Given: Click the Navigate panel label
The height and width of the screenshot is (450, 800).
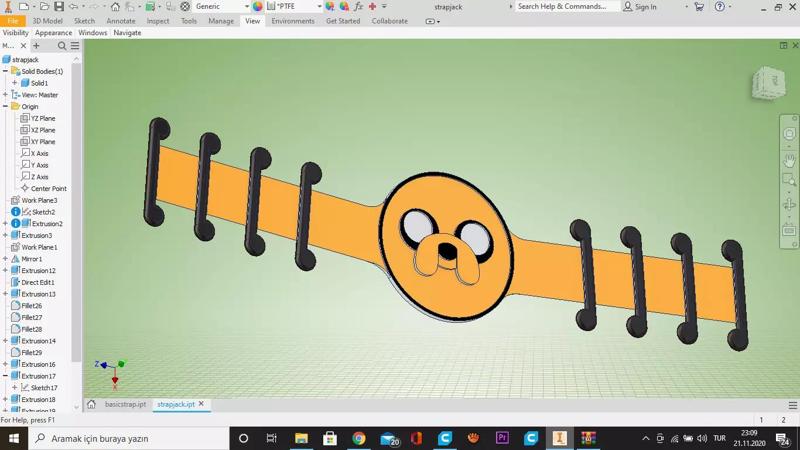Looking at the screenshot, I should pyautogui.click(x=127, y=33).
